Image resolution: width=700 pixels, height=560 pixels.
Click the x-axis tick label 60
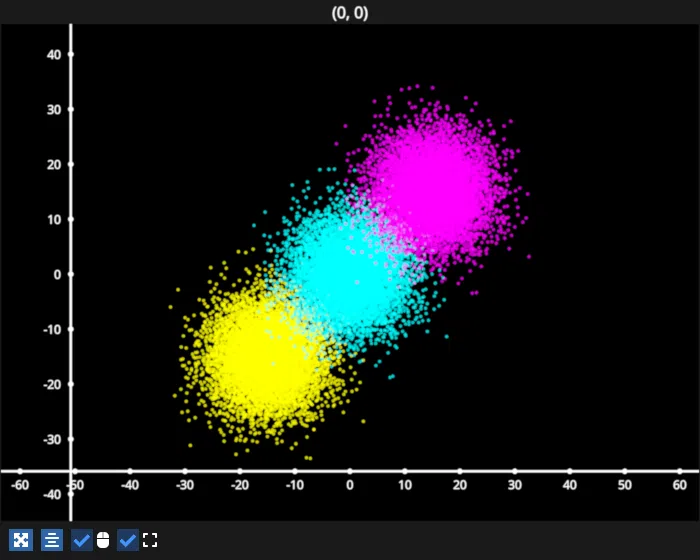pos(679,485)
